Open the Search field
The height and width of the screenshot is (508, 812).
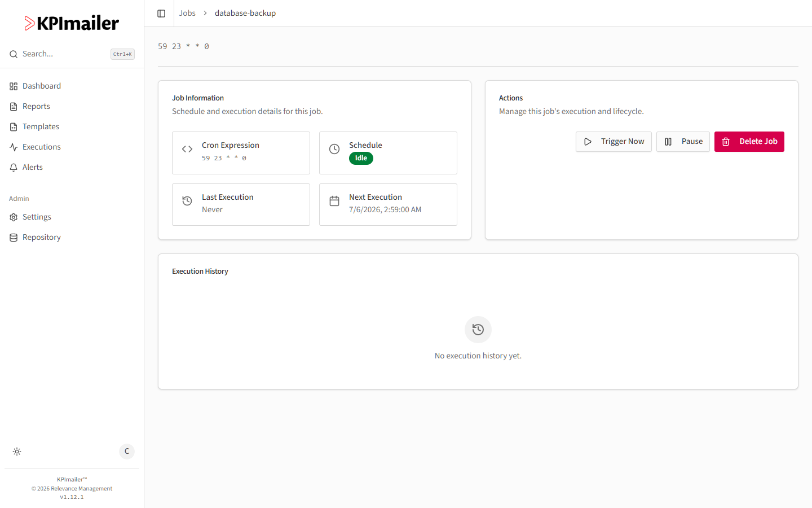(x=72, y=54)
